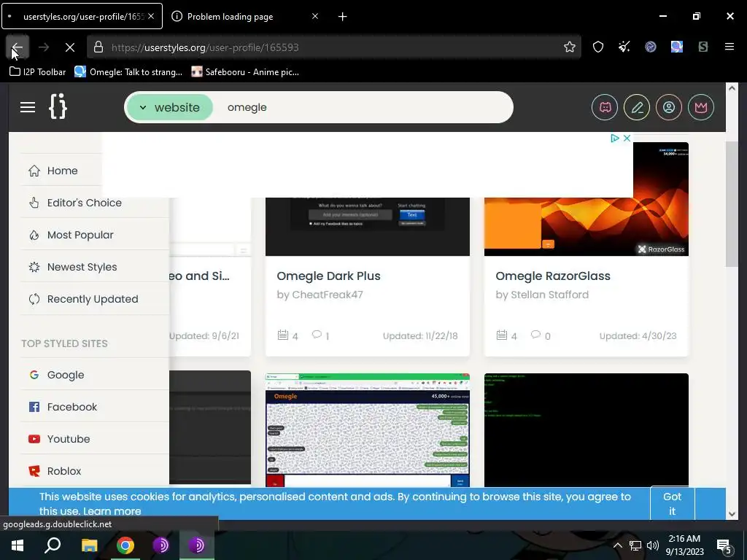Open Windows taskbar search

coord(53,545)
